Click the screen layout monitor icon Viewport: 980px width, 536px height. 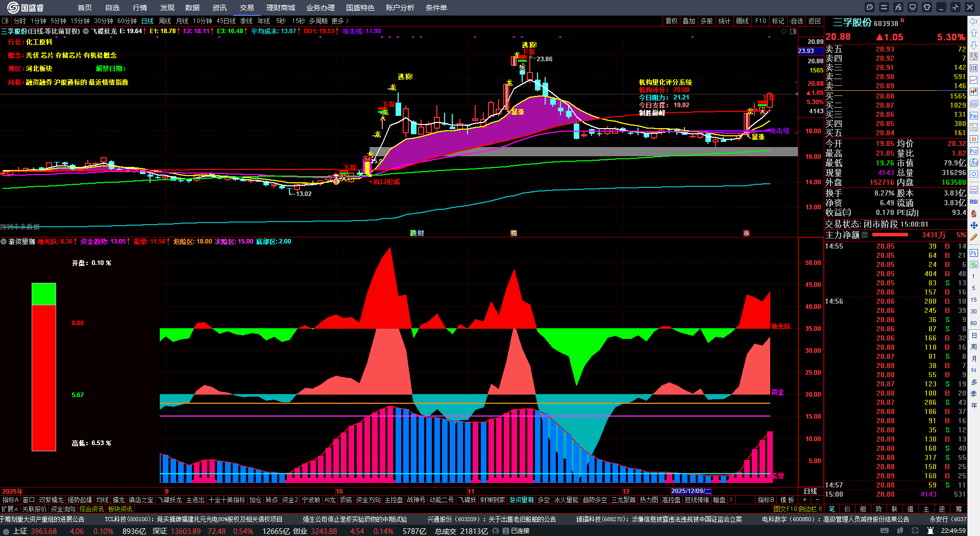click(913, 7)
